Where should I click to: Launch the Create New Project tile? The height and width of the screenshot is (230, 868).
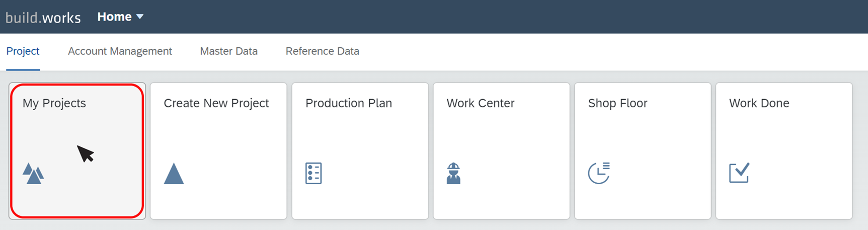click(x=218, y=151)
